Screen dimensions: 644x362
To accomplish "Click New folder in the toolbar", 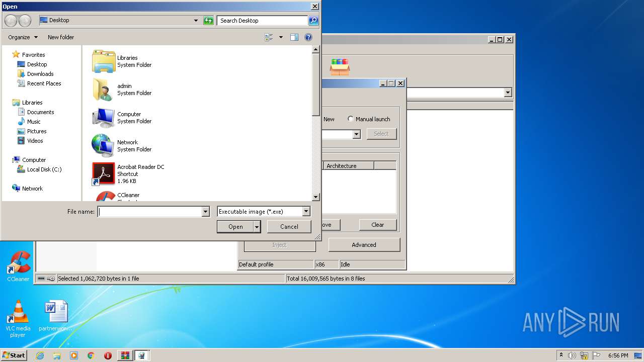I will coord(61,37).
